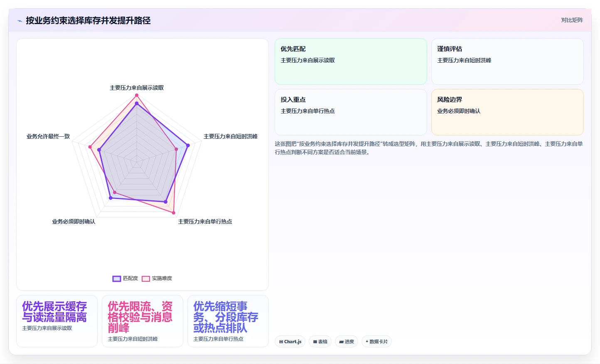Click caption 主要压力来自短时洪峰 under pink stat

coord(133,339)
